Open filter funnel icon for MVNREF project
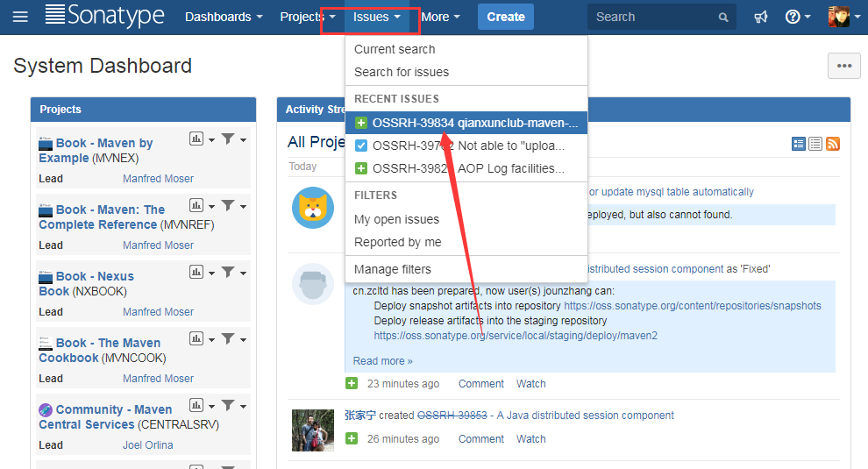This screenshot has height=469, width=868. coord(227,205)
